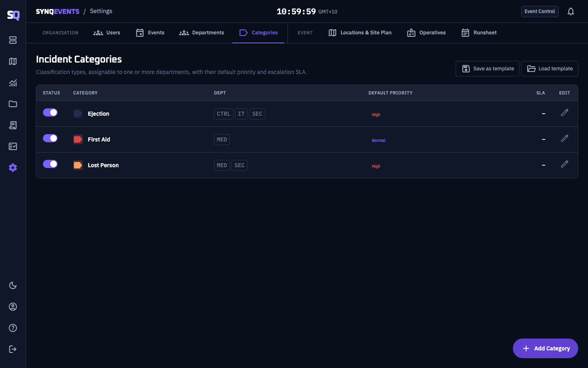Disable the Lost Person status toggle
The height and width of the screenshot is (368, 588).
[x=50, y=164]
